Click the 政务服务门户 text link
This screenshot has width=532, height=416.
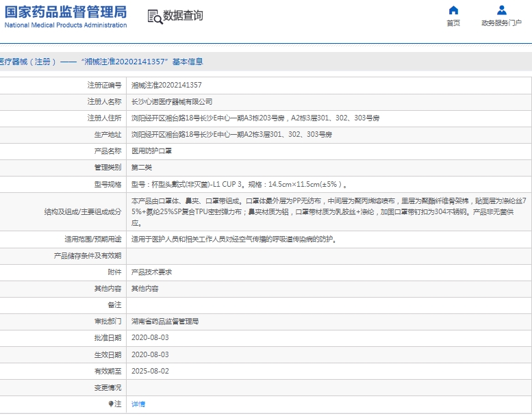pos(501,23)
